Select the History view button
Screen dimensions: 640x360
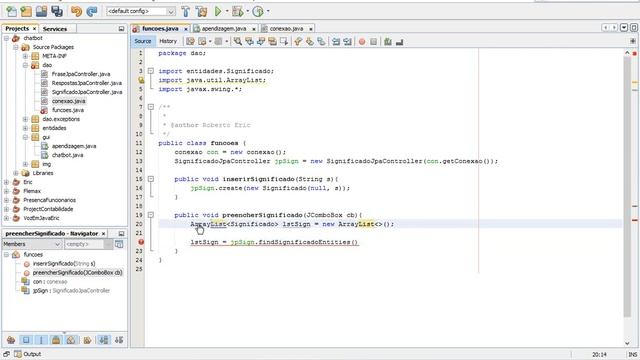click(x=168, y=41)
